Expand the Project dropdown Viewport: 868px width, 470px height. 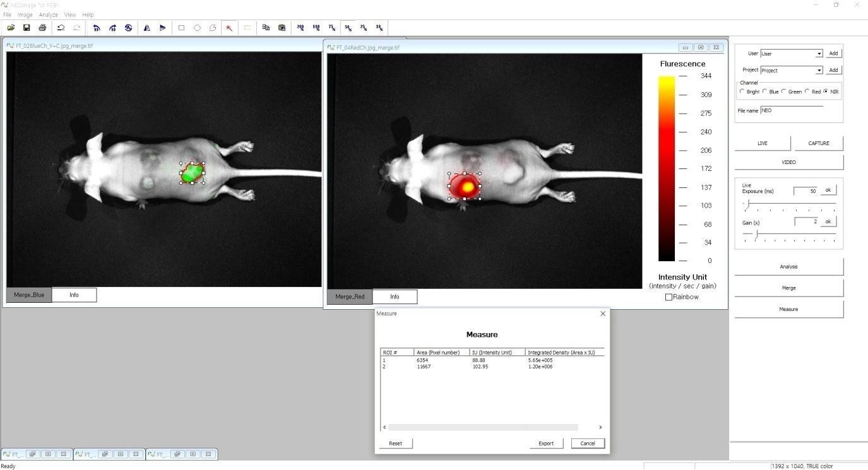[x=819, y=70]
